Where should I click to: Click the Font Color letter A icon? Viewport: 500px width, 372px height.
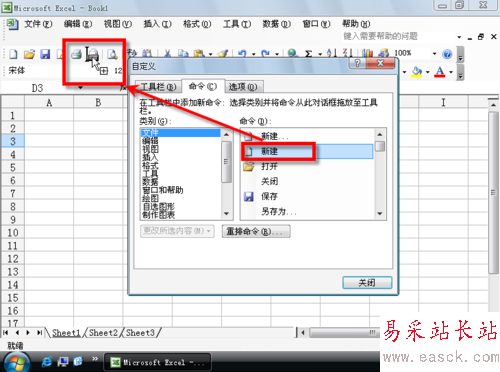[x=440, y=71]
